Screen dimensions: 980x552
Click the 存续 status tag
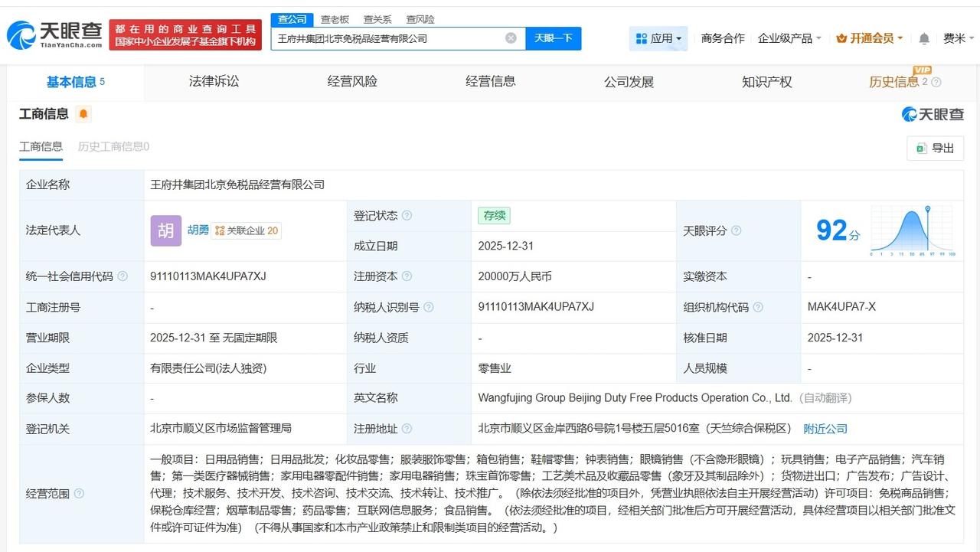[494, 215]
